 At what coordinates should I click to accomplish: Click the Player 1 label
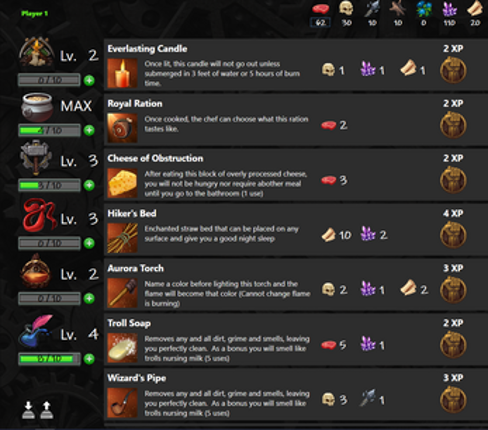click(x=34, y=14)
